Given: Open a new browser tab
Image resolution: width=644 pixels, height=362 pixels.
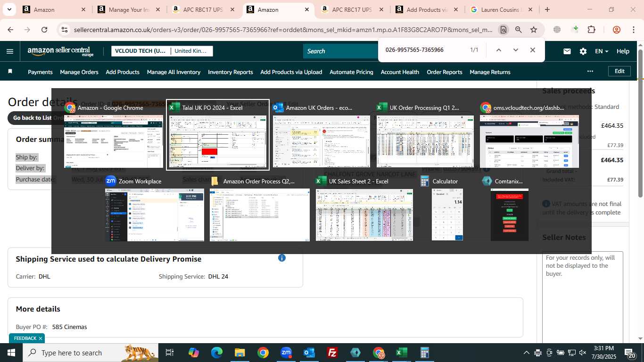Looking at the screenshot, I should tap(547, 9).
